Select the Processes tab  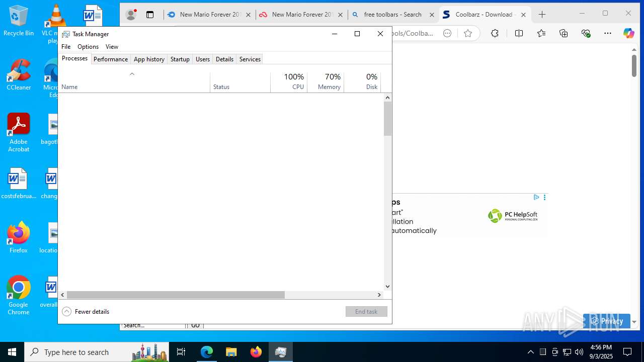pyautogui.click(x=74, y=59)
